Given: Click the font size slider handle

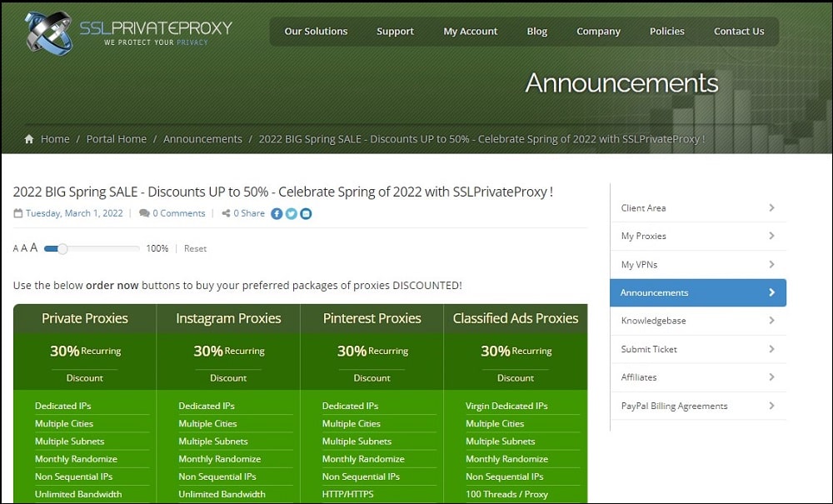Looking at the screenshot, I should pos(62,248).
